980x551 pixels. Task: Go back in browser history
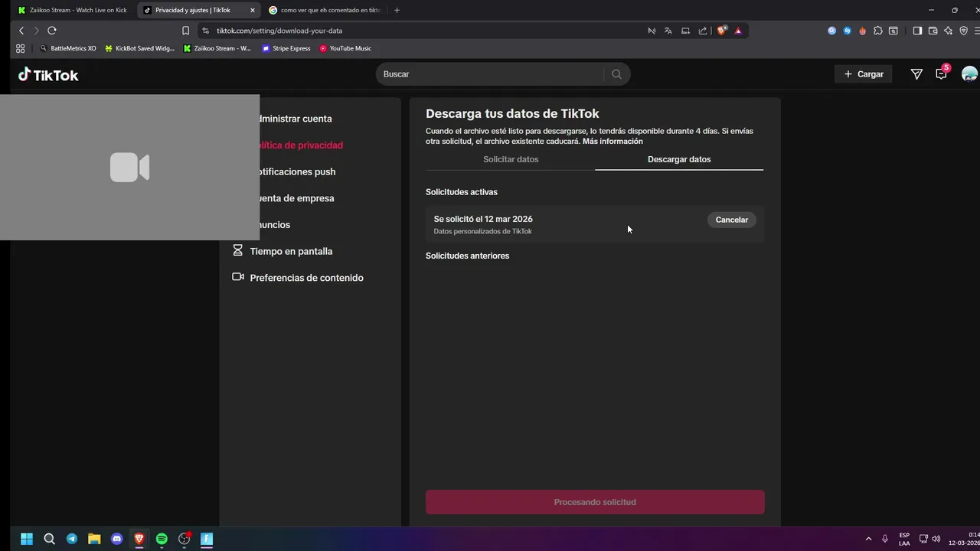[21, 31]
